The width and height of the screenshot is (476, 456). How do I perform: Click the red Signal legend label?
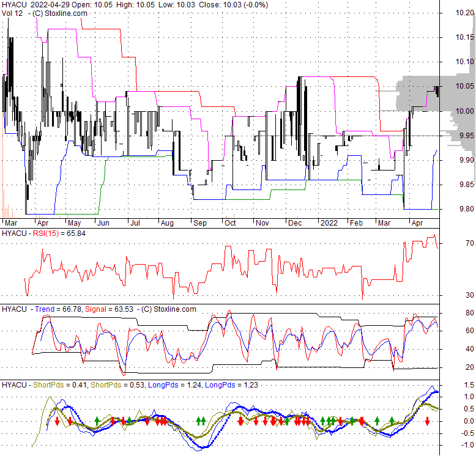(x=95, y=309)
